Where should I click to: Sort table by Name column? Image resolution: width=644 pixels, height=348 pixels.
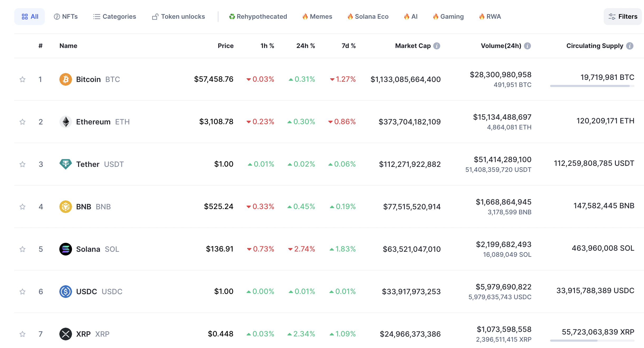tap(68, 46)
